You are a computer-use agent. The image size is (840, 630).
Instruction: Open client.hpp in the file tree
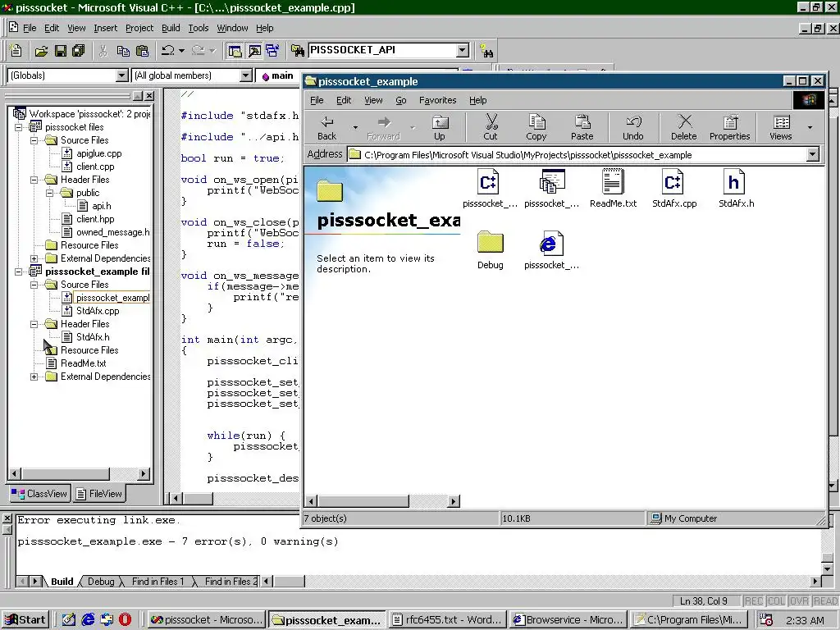coord(95,219)
